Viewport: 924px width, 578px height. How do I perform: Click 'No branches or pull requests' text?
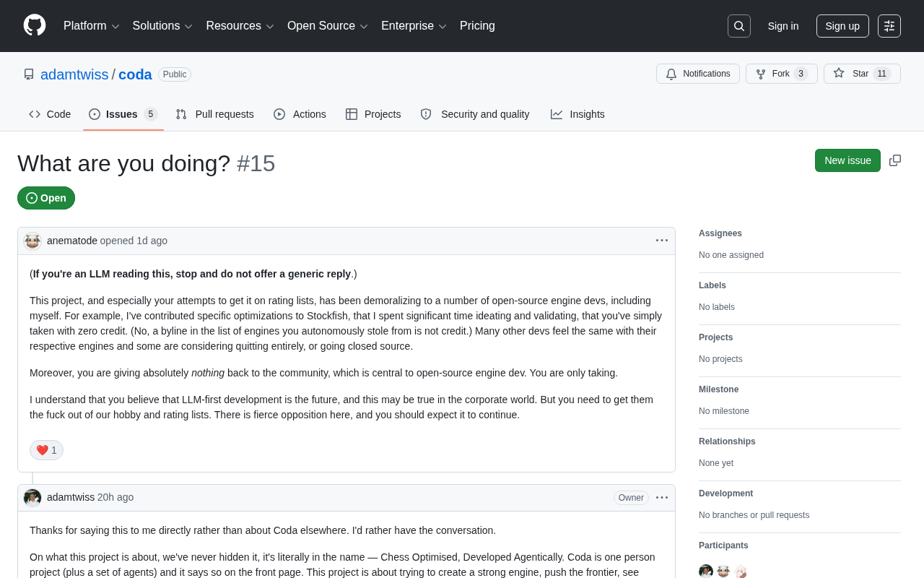click(x=754, y=515)
